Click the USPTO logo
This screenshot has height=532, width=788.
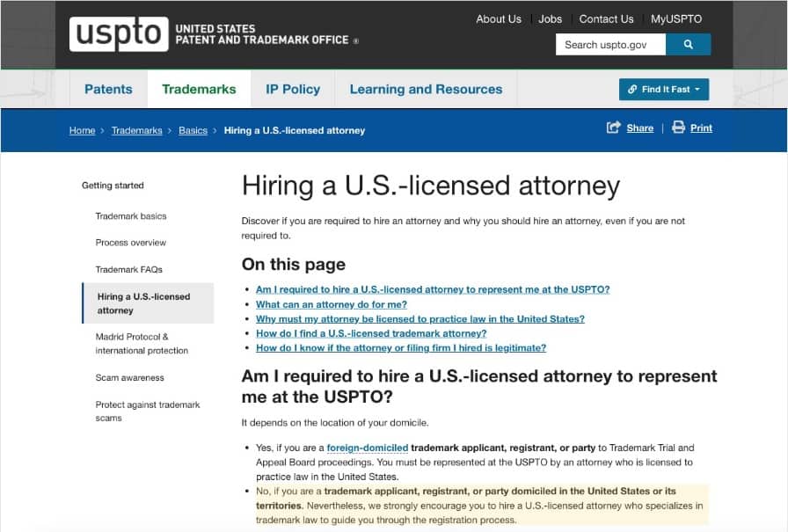coord(119,34)
